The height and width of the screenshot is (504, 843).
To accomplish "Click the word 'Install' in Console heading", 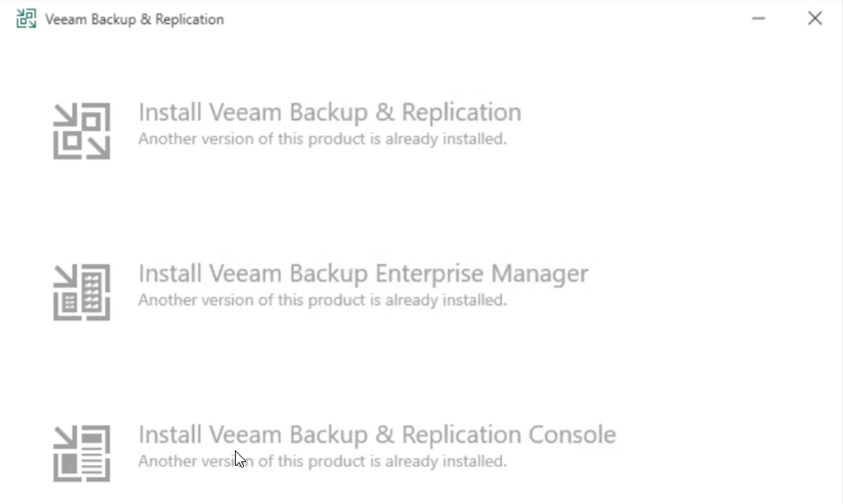I will (170, 434).
